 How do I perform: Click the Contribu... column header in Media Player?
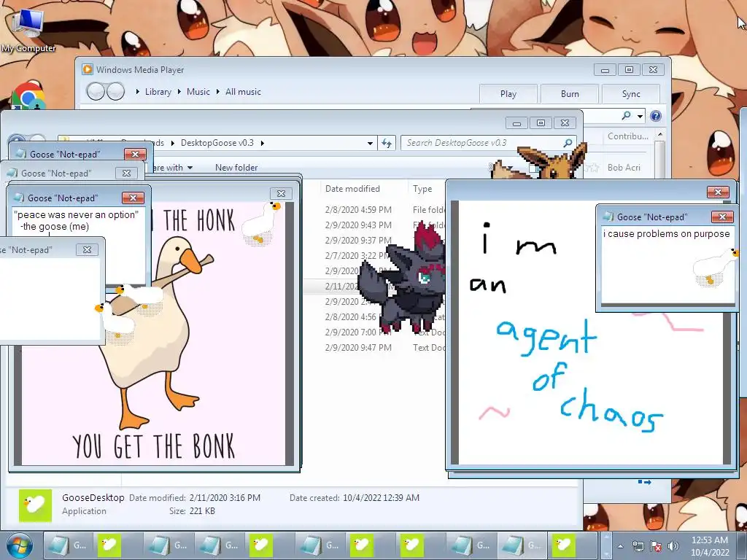tap(627, 136)
